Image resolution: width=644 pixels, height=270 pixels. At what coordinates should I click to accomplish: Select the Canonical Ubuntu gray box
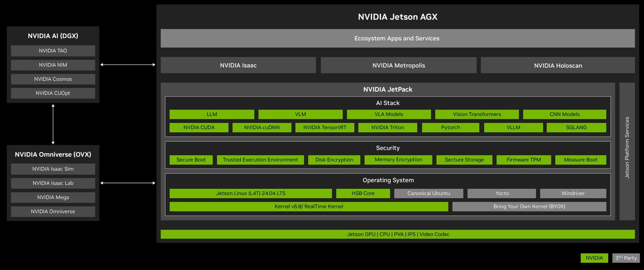coord(428,193)
